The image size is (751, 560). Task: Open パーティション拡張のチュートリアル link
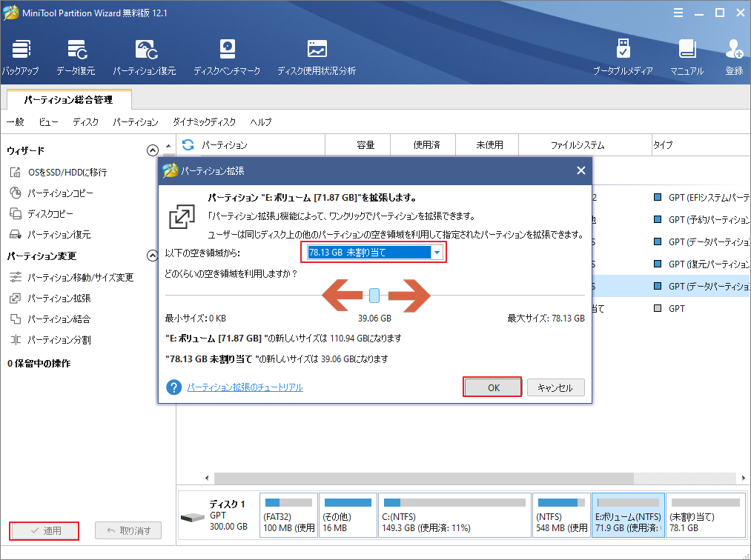click(245, 387)
